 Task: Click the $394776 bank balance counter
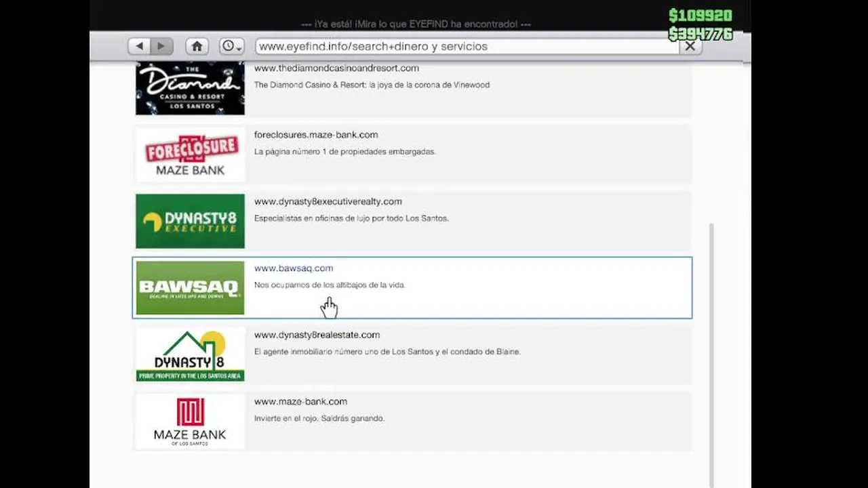click(x=700, y=34)
